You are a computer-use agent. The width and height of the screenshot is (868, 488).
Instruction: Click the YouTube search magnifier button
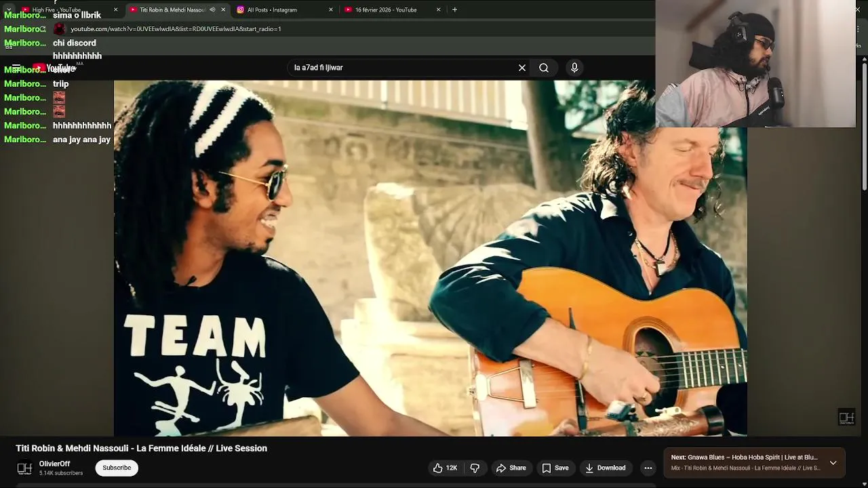(x=544, y=68)
